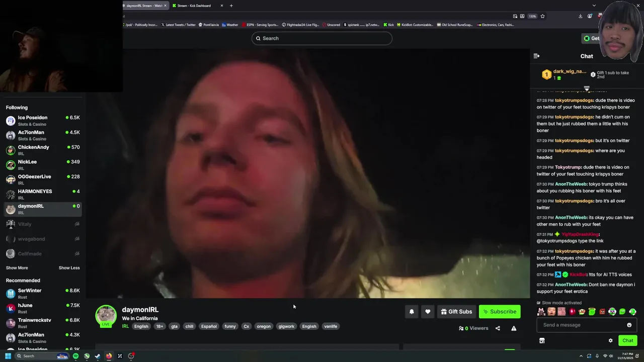
Task: Open Old School RuneScape bookmark
Action: click(455, 25)
